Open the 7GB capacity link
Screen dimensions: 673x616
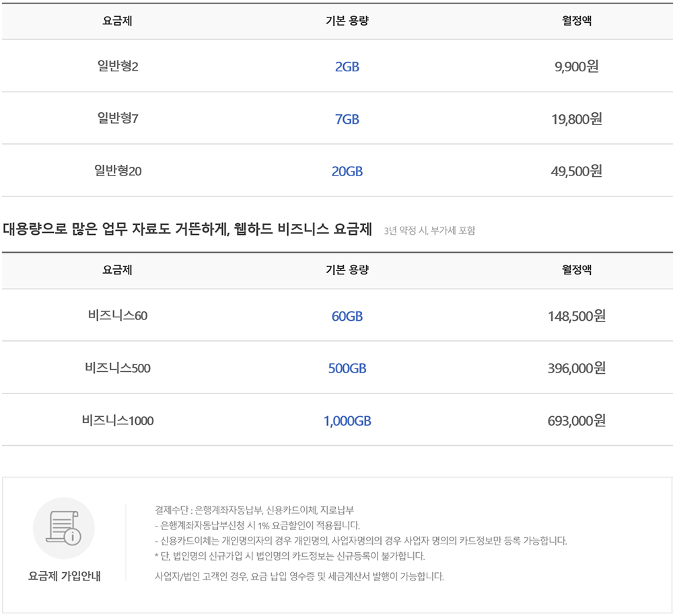[x=349, y=118]
